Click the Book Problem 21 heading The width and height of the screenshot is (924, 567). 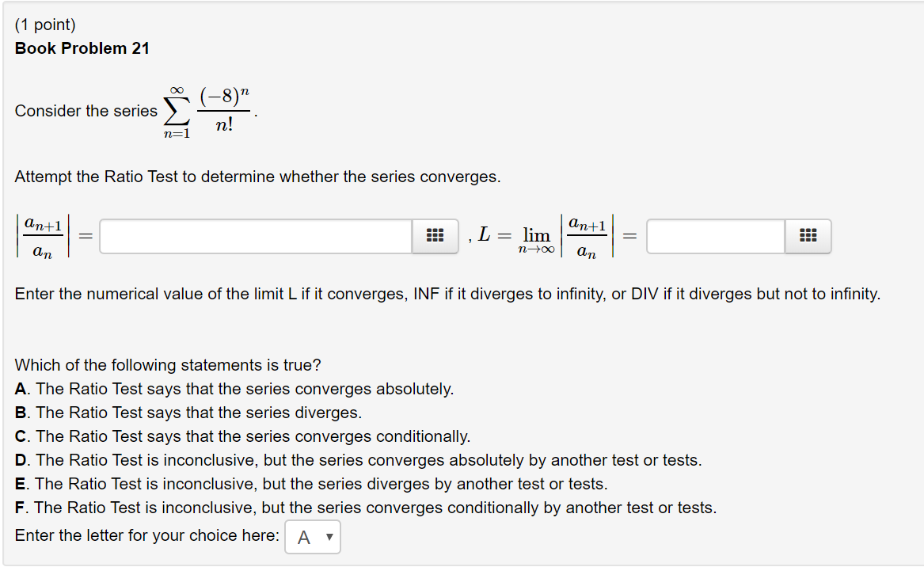click(82, 48)
